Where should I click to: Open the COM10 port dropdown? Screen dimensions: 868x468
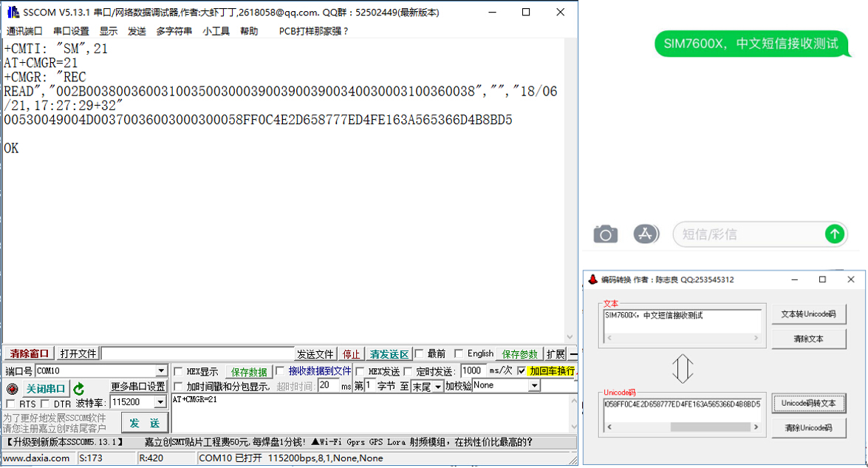(x=160, y=370)
